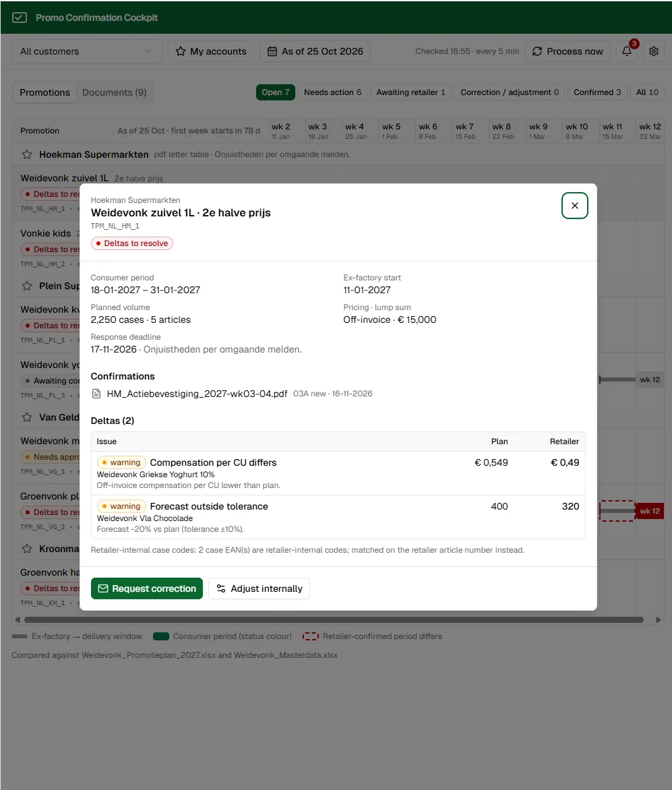Toggle the My accounts filter

[210, 51]
